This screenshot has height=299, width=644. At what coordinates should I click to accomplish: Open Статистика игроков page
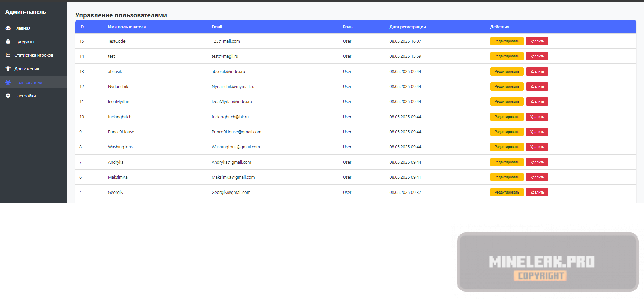pyautogui.click(x=34, y=55)
